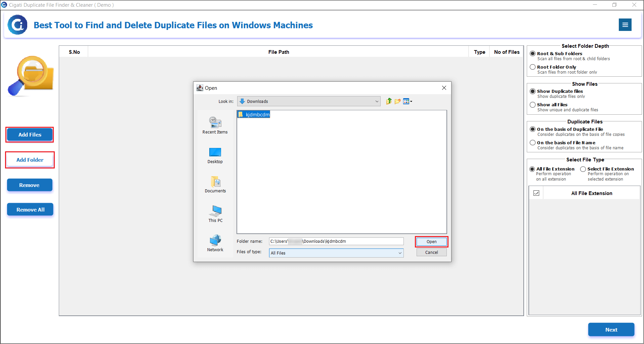Create New Folder icon in Open dialog
The image size is (644, 344).
[398, 101]
